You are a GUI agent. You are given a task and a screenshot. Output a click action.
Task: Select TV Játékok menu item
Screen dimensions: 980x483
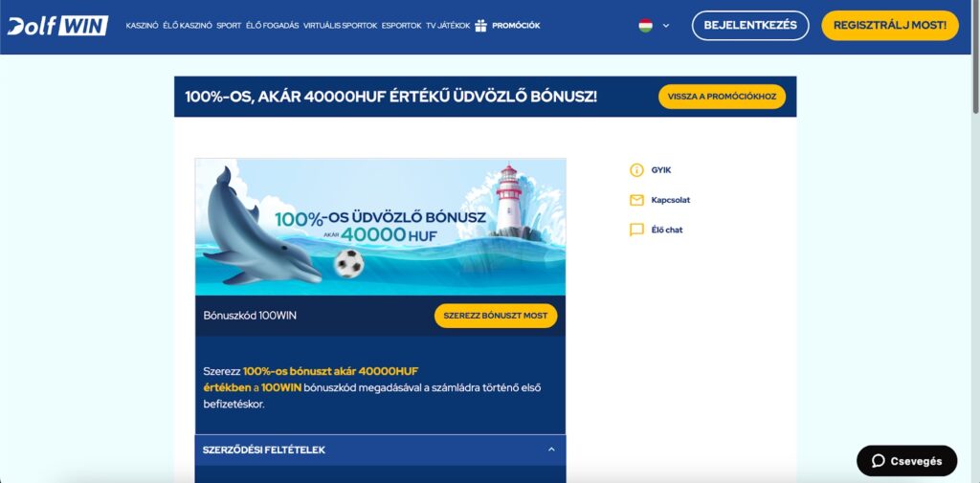click(x=448, y=26)
